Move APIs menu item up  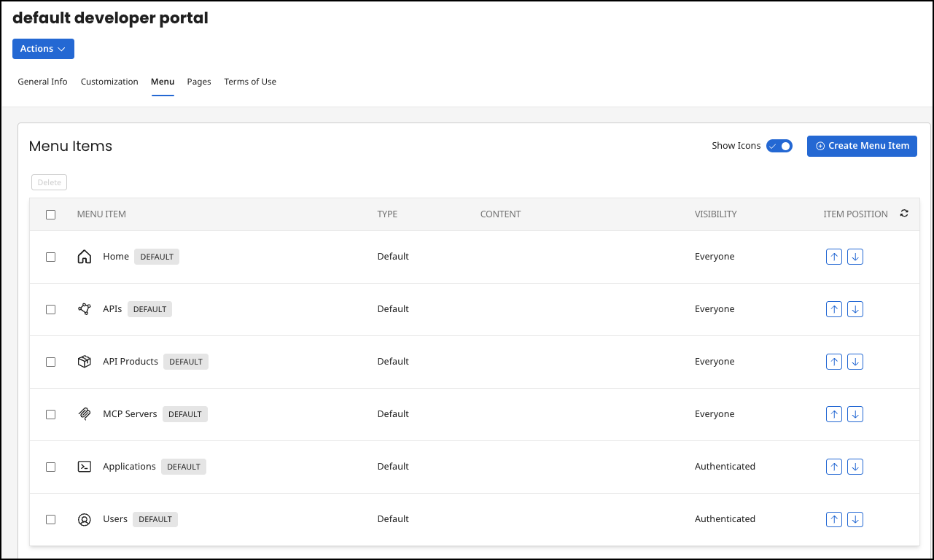point(834,309)
